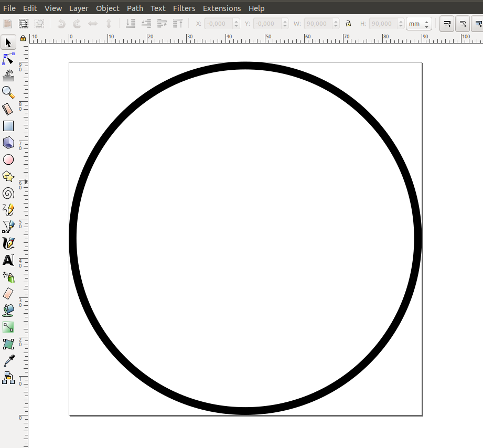The width and height of the screenshot is (483, 448).
Task: Select the Measure ruler tool
Action: point(8,109)
